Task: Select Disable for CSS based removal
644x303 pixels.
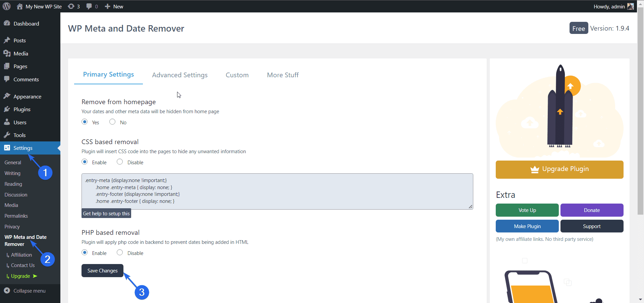Action: point(120,162)
